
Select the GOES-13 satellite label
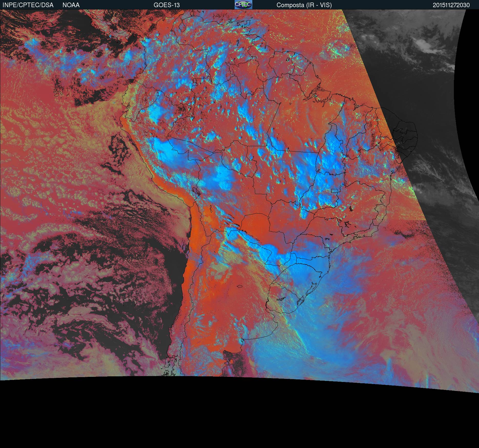click(x=166, y=5)
